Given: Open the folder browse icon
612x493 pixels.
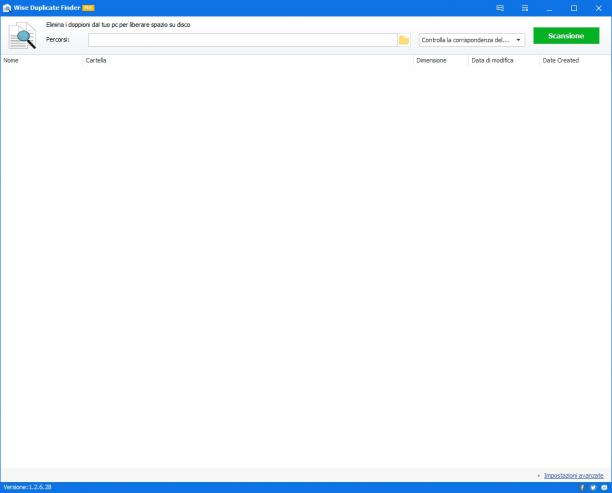Looking at the screenshot, I should (x=404, y=40).
